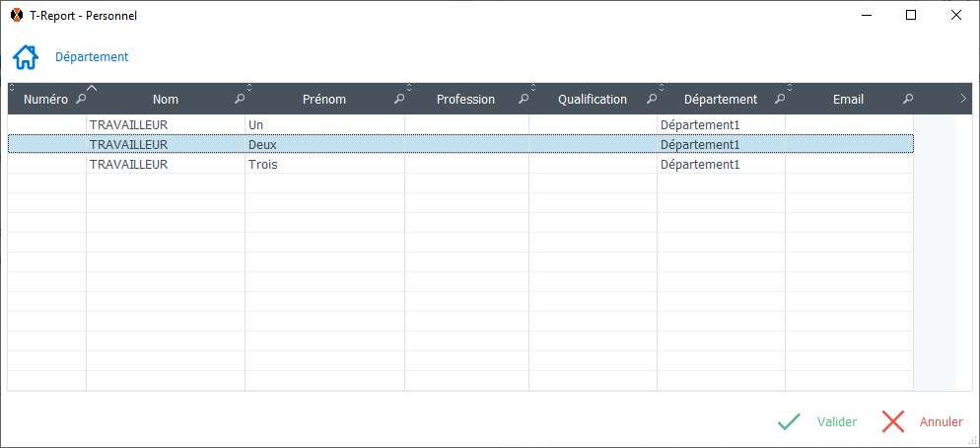Open the Département link next to Home

coord(92,57)
